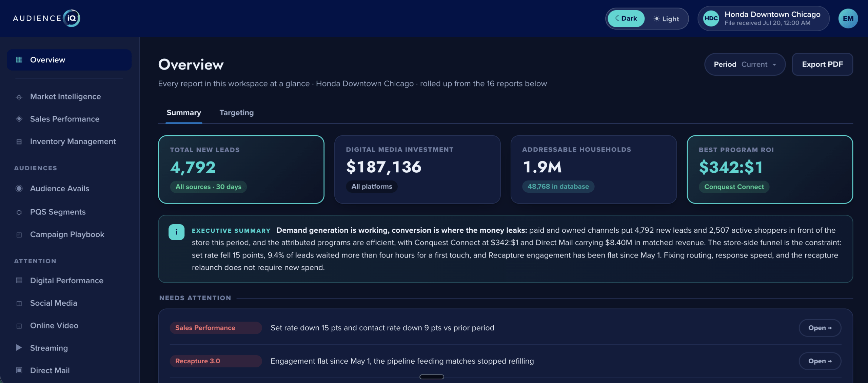Image resolution: width=868 pixels, height=383 pixels.
Task: Open the Period Current dropdown
Action: [x=745, y=64]
